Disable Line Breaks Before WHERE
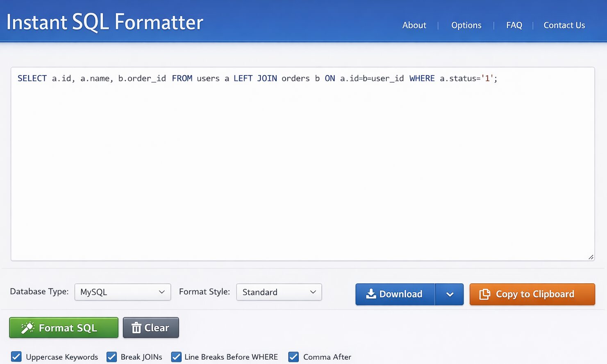The width and height of the screenshot is (607, 364). (x=176, y=357)
